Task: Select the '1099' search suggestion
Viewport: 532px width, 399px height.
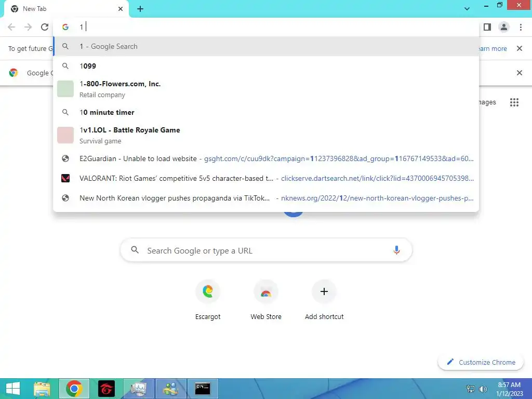Action: coord(266,66)
